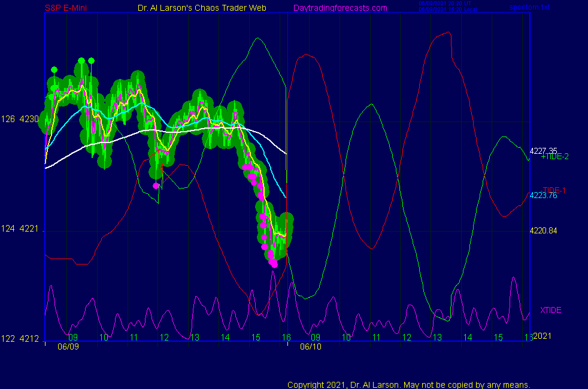The height and width of the screenshot is (389, 588).
Task: Click the "126 4230" price axis label
Action: click(x=20, y=119)
